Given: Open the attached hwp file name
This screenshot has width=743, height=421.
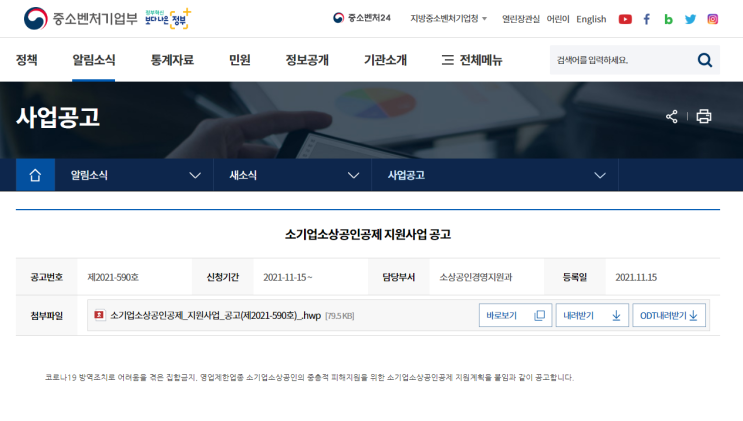Looking at the screenshot, I should click(215, 316).
